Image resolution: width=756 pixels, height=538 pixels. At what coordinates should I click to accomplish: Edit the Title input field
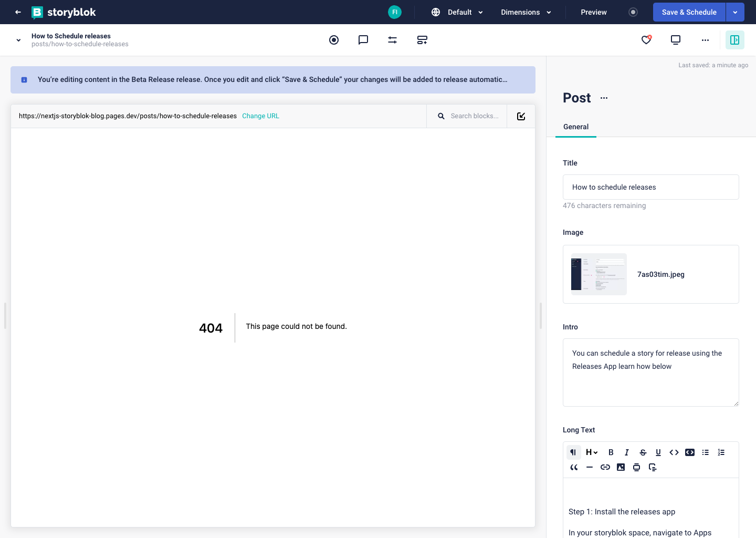pos(651,187)
